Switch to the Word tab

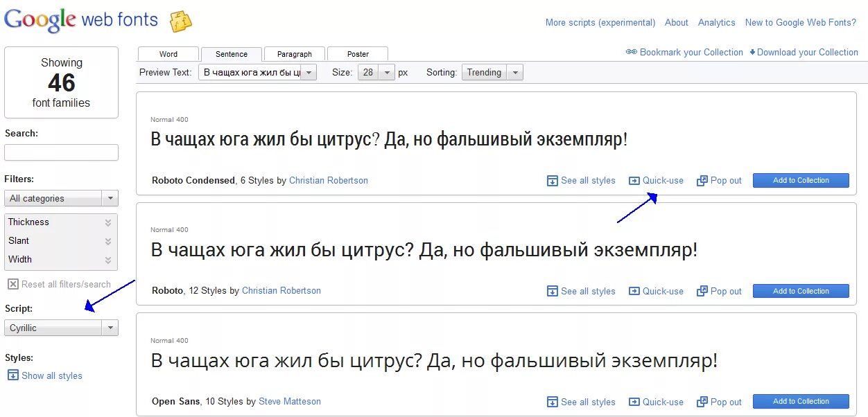(x=168, y=54)
